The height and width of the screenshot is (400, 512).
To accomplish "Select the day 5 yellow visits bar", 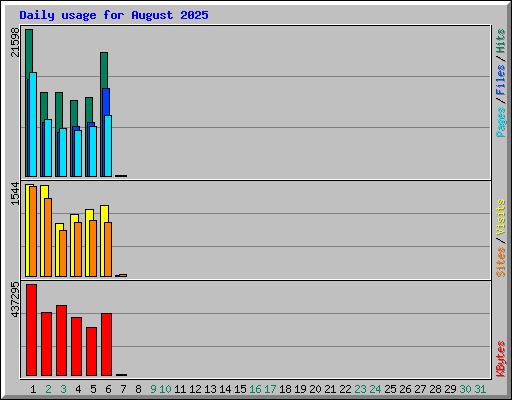I will tap(88, 243).
